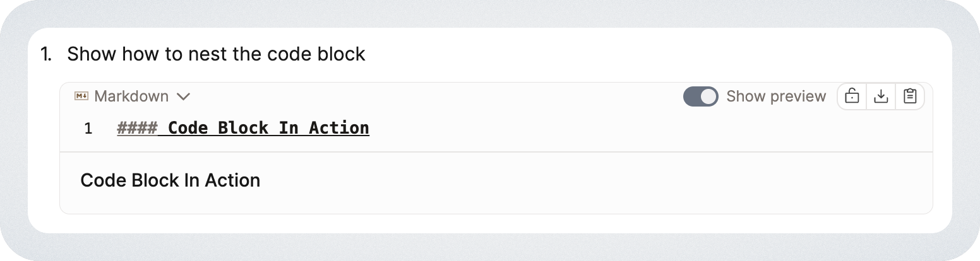The image size is (980, 261).
Task: Copy code with the clipboard icon
Action: point(910,96)
